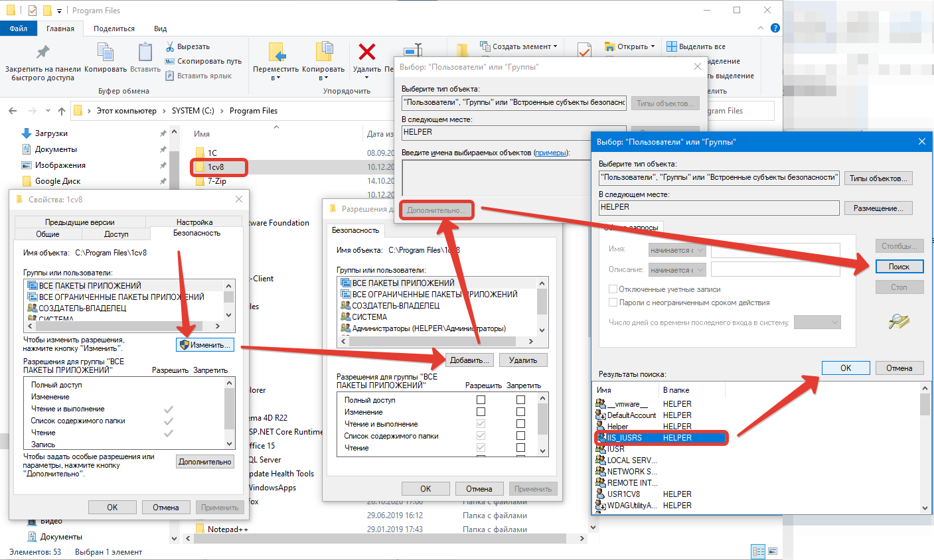Click the Move to folder icon
This screenshot has height=560, width=934.
(275, 52)
